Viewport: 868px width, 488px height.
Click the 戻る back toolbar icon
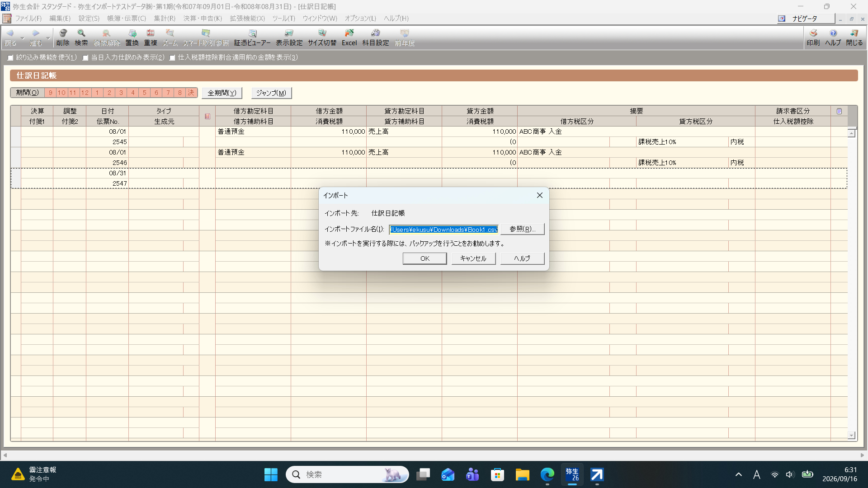pos(10,38)
